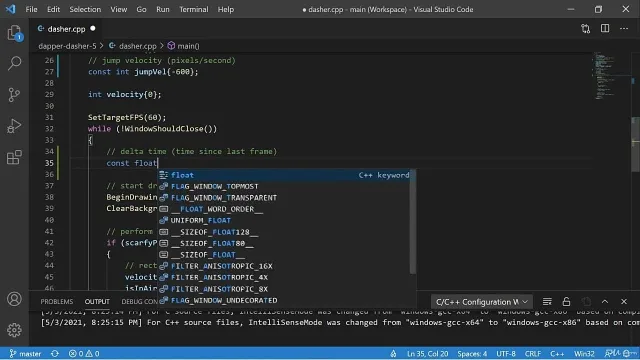This screenshot has height=360, width=640.
Task: Click line number 32 in gutter
Action: point(49,129)
